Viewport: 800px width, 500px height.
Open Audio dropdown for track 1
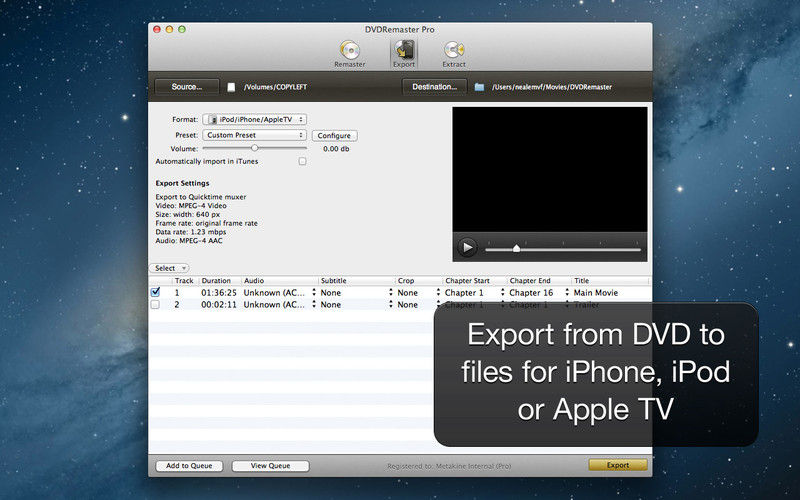point(280,293)
